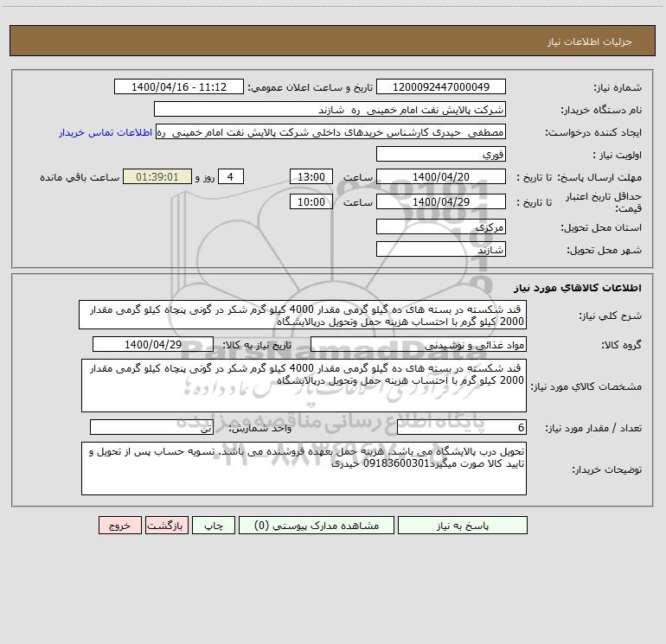
Task: Click the استان محل تحویل field مرکزی
Action: [441, 226]
